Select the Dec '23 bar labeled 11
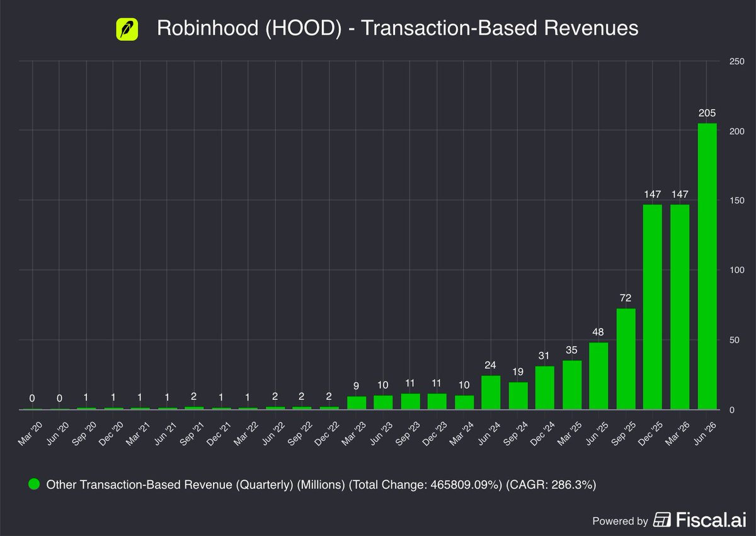756x536 pixels. click(x=437, y=401)
